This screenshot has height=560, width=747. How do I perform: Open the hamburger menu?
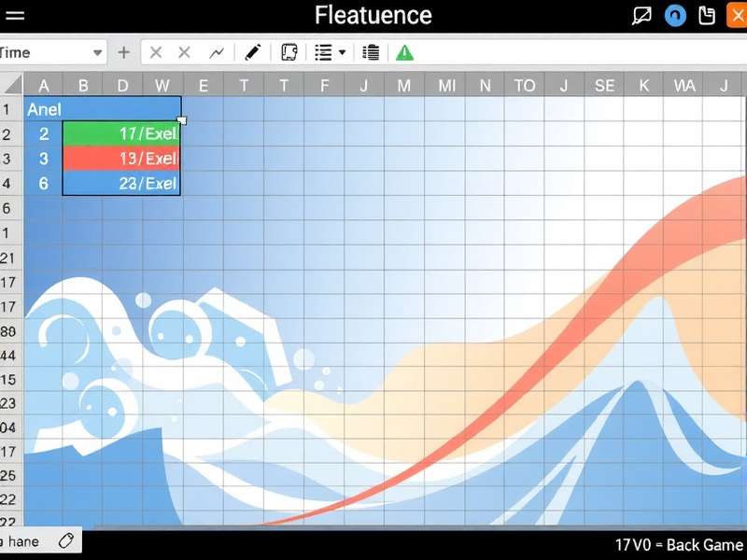coord(15,15)
